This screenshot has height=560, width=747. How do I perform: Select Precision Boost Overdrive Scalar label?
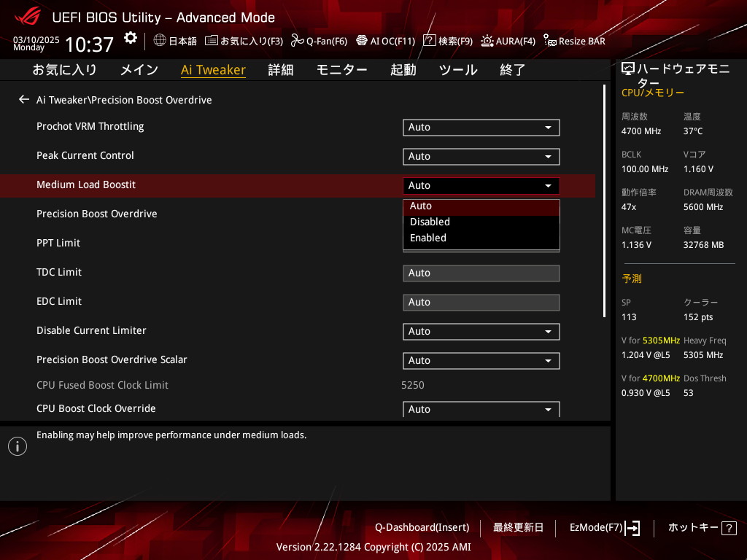click(112, 359)
